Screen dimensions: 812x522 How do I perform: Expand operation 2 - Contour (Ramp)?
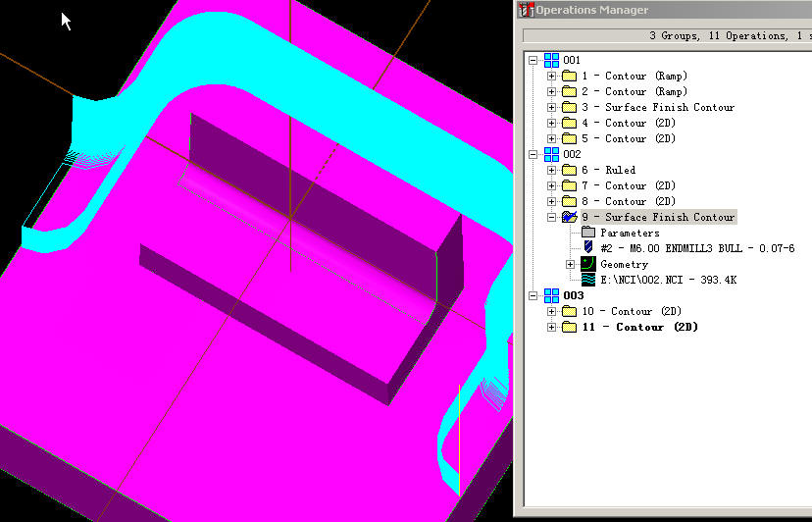coord(551,92)
